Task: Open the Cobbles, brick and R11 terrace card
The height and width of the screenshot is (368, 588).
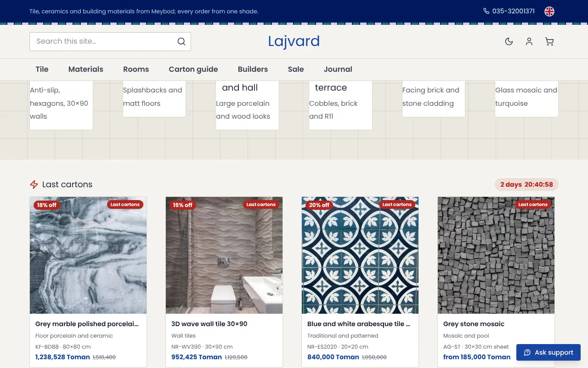Action: pyautogui.click(x=340, y=105)
